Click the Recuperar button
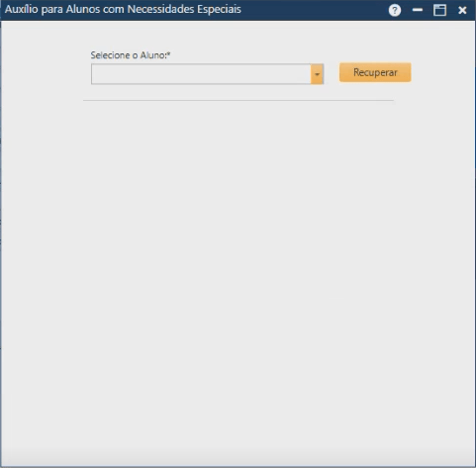Screen dimensions: 476x468 tap(375, 72)
